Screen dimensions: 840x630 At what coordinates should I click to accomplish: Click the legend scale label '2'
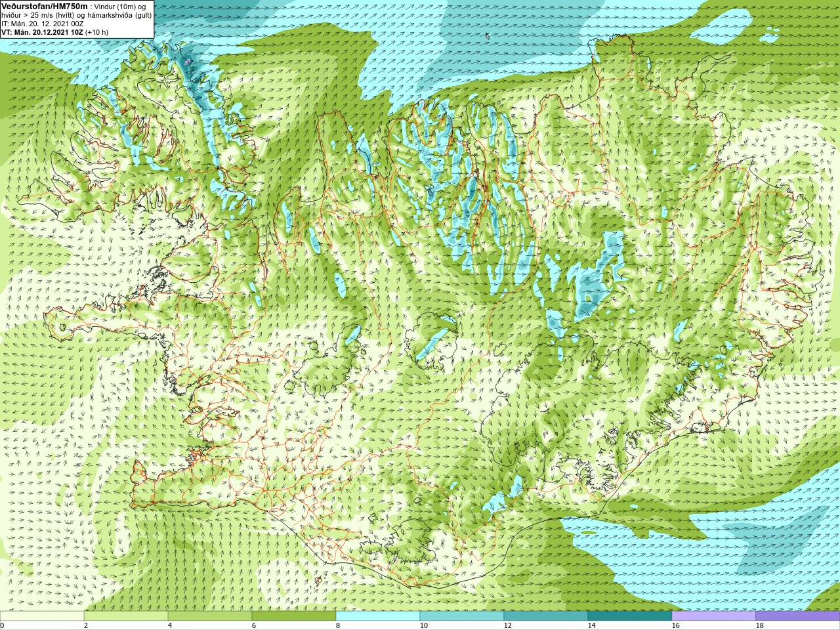(x=86, y=625)
